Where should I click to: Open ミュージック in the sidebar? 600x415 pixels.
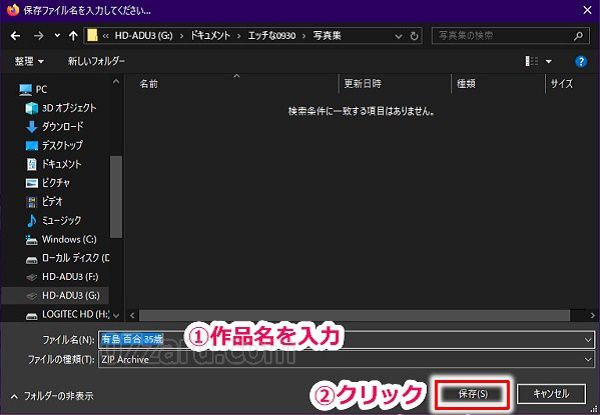[54, 221]
